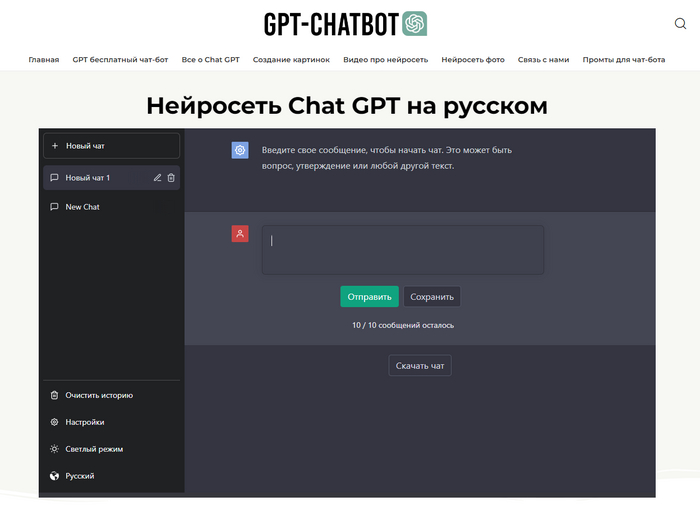This screenshot has width=700, height=515.
Task: Edit the name of Новый чат 1
Action: [x=157, y=178]
